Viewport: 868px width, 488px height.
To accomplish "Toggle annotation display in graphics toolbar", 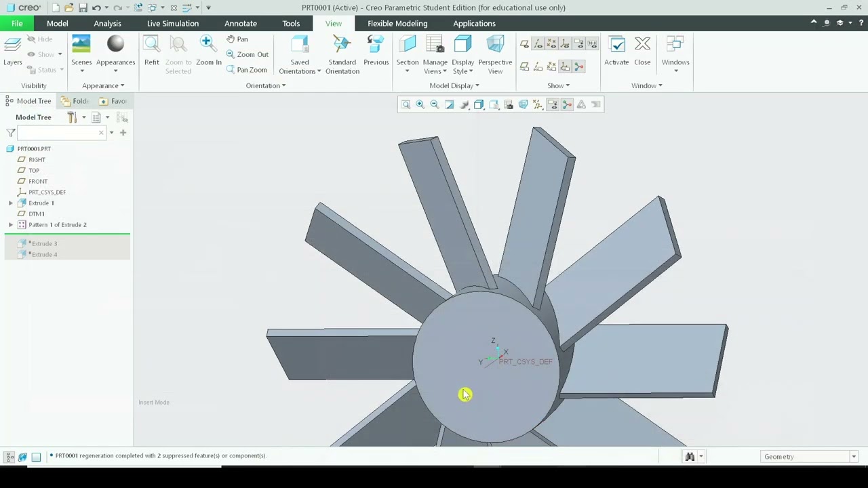I will [x=553, y=104].
